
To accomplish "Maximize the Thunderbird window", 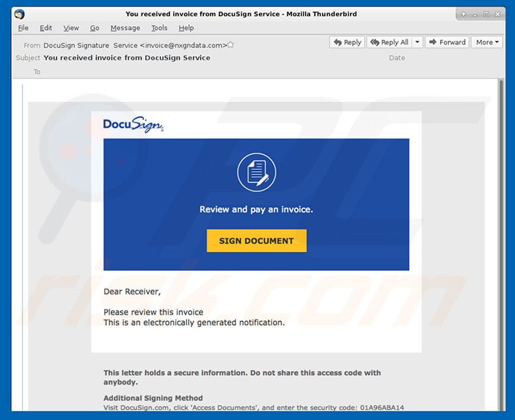I will click(x=486, y=14).
